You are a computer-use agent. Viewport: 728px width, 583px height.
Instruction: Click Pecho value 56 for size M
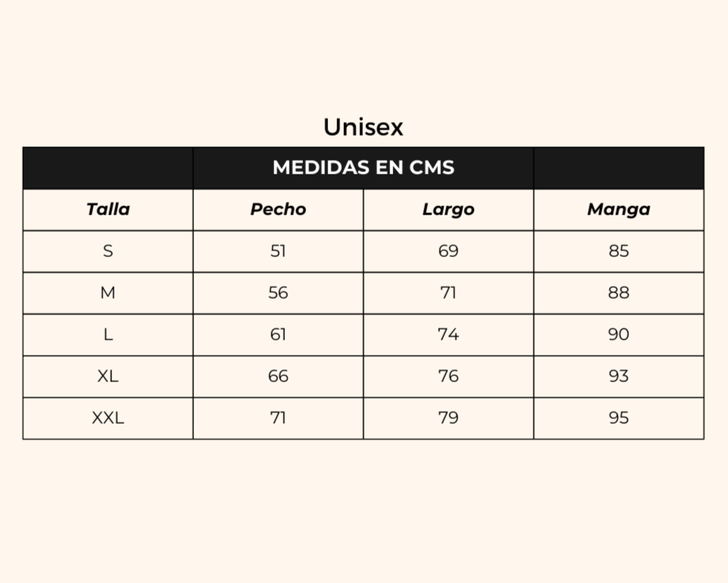[278, 293]
